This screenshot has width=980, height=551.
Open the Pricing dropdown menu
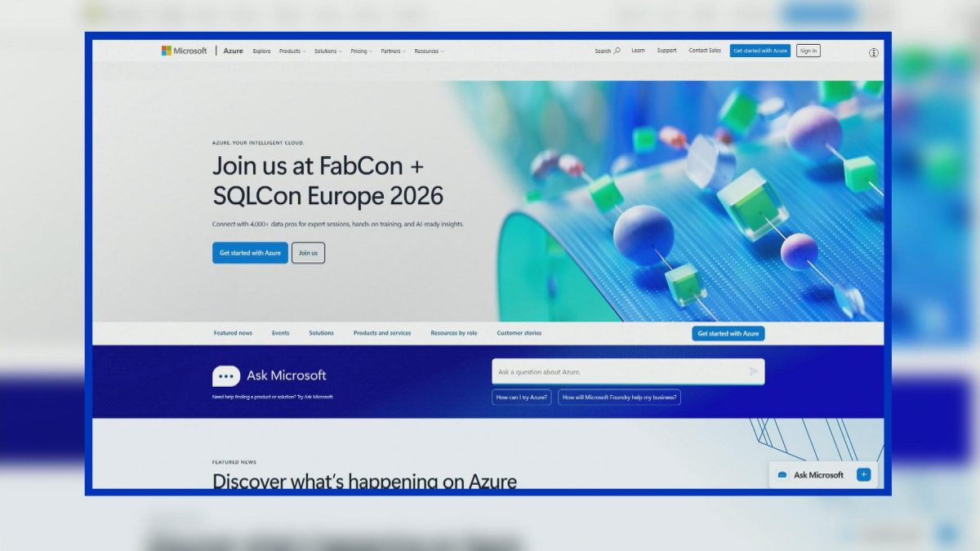click(361, 51)
